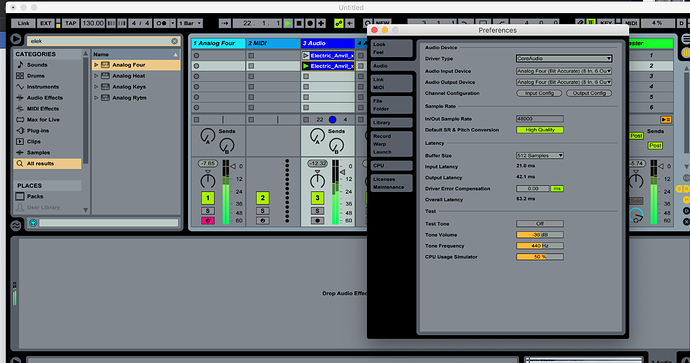
Task: Toggle the High Quality conversion button
Action: (540, 130)
